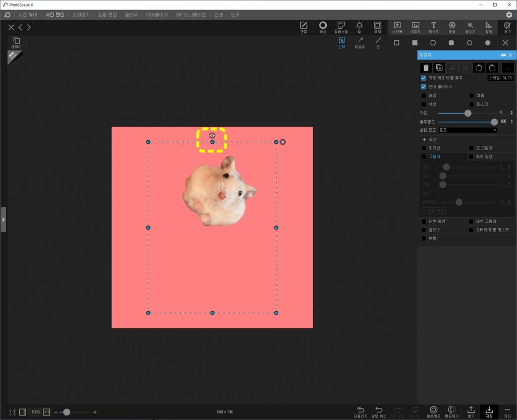Click the rotate handle above the image
Viewport: 517px width, 420px height.
212,135
